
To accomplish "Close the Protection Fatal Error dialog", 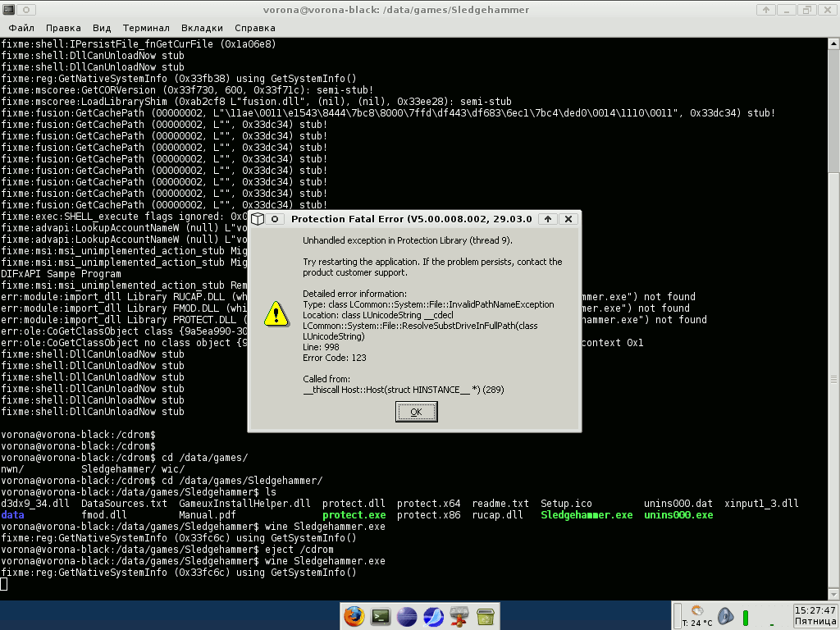I will click(x=568, y=219).
